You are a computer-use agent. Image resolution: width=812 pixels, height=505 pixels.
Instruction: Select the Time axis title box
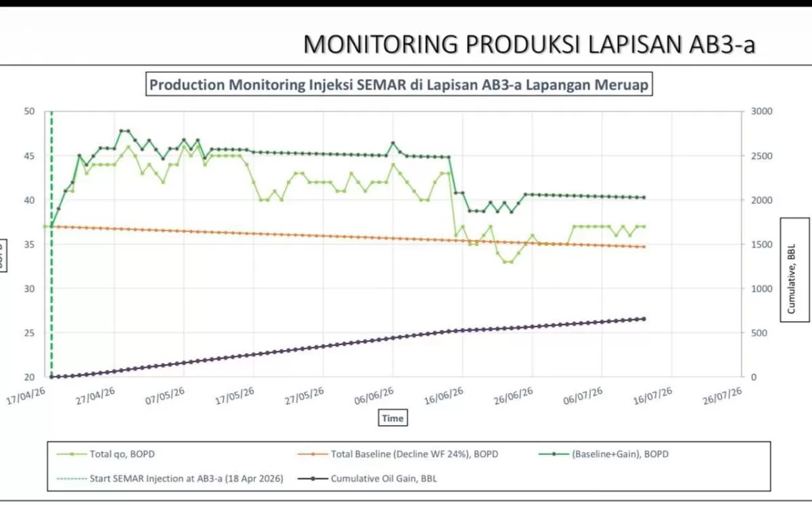392,418
